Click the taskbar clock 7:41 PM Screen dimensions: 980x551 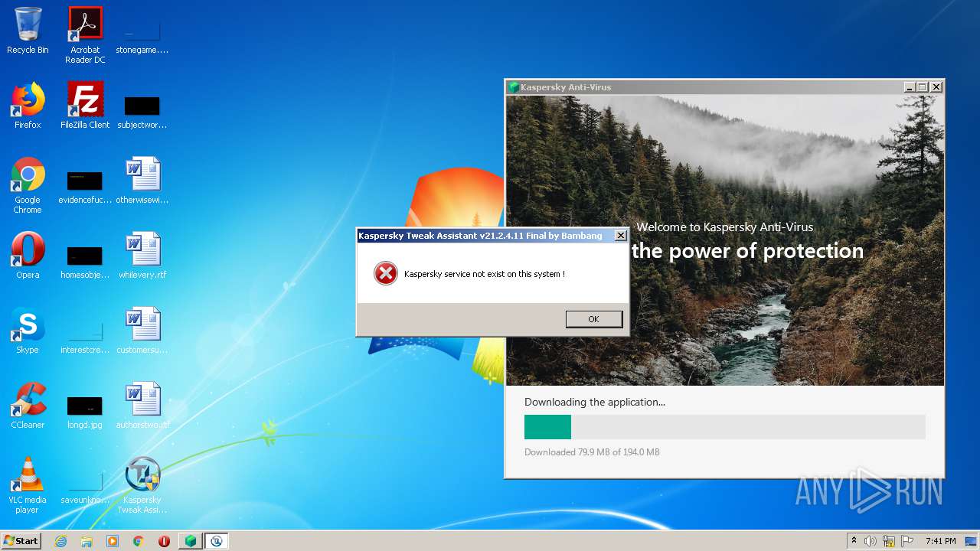tap(940, 541)
